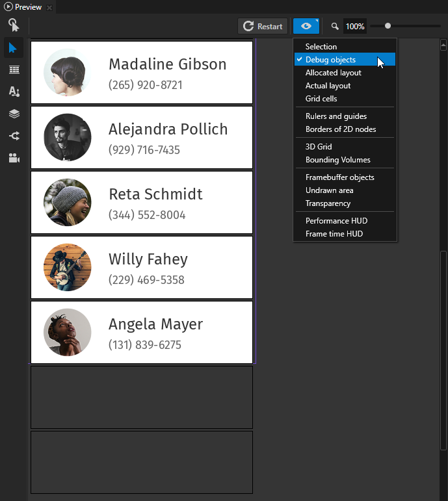This screenshot has height=501, width=448.
Task: Activate the blue arrow Select tool
Action: pyautogui.click(x=14, y=47)
